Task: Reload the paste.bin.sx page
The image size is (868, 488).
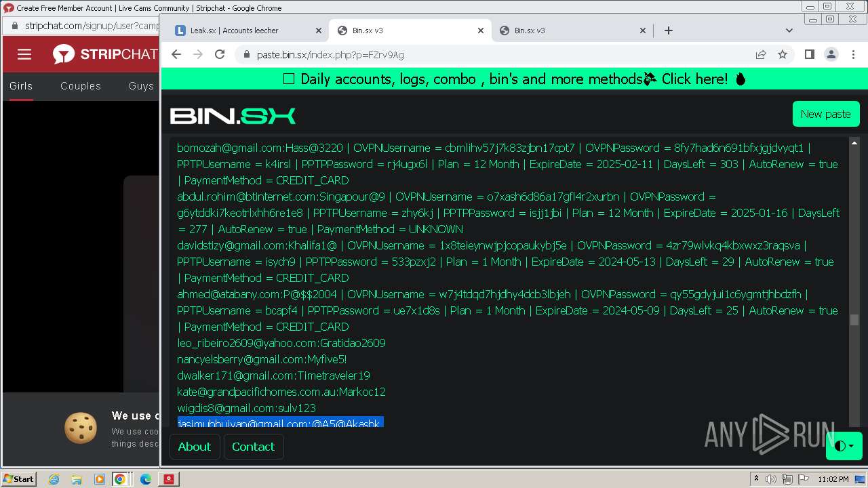Action: (220, 55)
